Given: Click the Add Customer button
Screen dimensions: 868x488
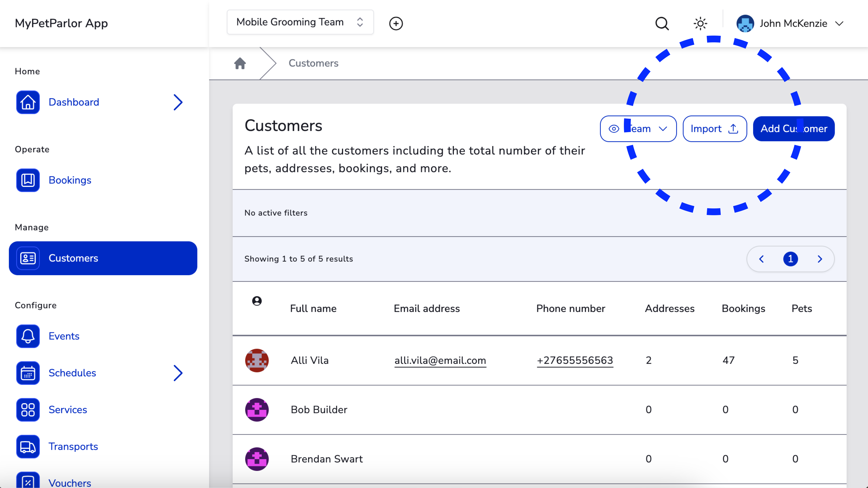Looking at the screenshot, I should [794, 129].
